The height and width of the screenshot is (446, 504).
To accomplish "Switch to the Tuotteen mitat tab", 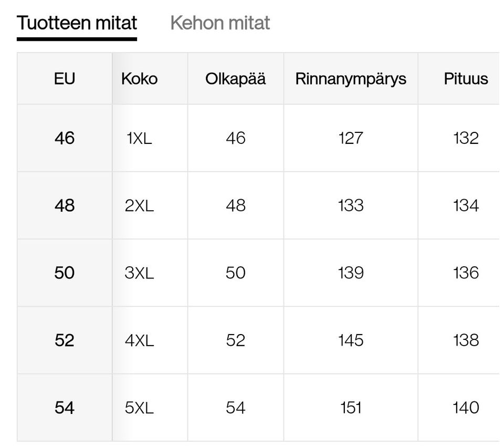I will tap(77, 23).
